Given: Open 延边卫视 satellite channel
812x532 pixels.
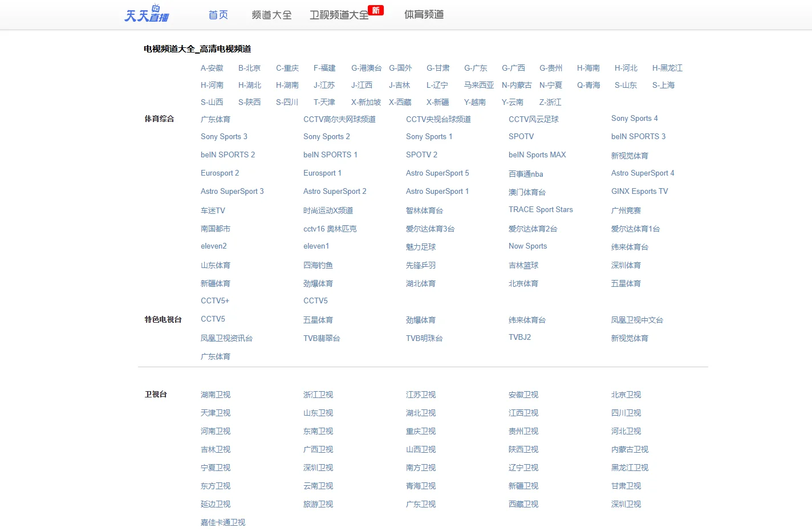Looking at the screenshot, I should [216, 504].
